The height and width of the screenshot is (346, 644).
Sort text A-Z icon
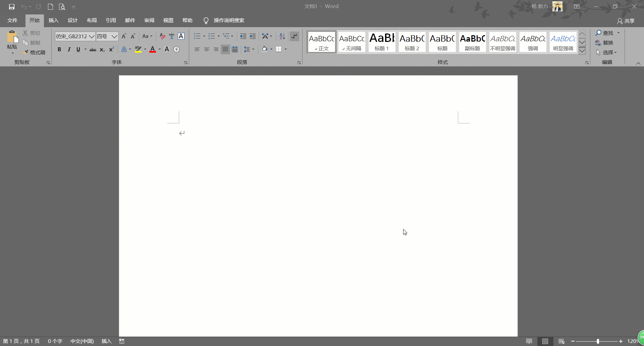pos(282,36)
